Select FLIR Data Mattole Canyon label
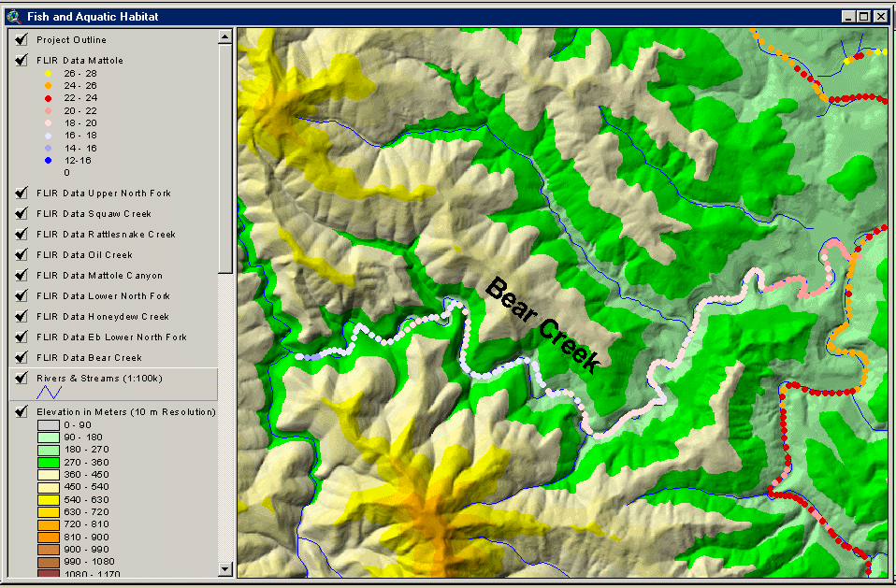896x588 pixels. tap(99, 276)
